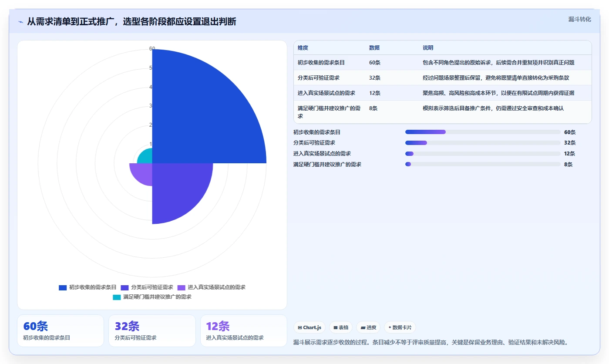This screenshot has height=364, width=609.
Task: Click the 60条 label beside first progress bar
Action: 570,132
